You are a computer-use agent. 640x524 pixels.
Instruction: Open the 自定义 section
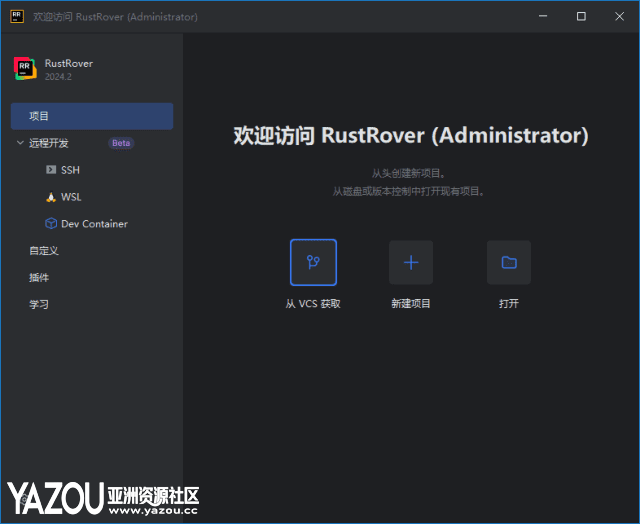(44, 251)
